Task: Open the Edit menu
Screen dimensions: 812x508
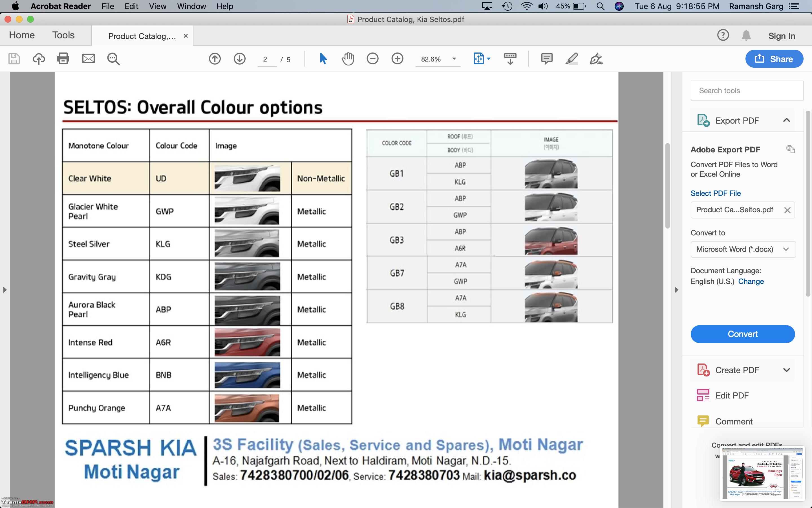Action: [x=131, y=6]
